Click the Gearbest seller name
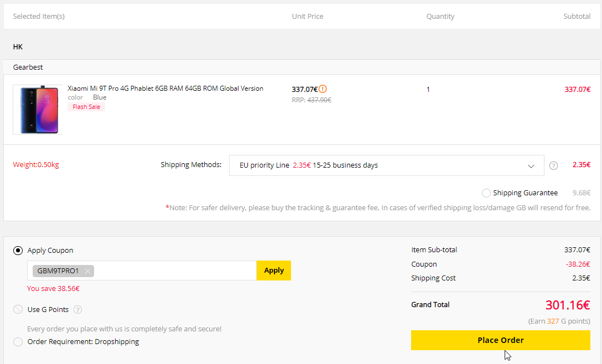The width and height of the screenshot is (602, 364). [x=28, y=67]
